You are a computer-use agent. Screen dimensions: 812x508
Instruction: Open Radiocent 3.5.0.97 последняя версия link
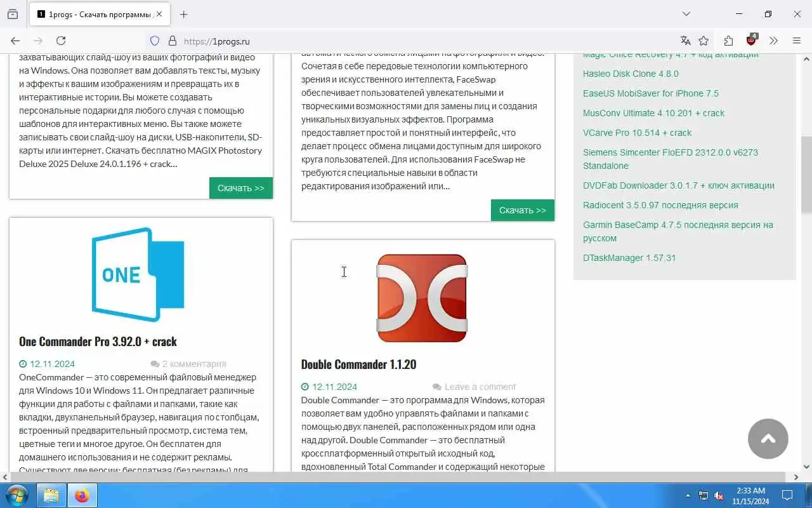pyautogui.click(x=660, y=205)
